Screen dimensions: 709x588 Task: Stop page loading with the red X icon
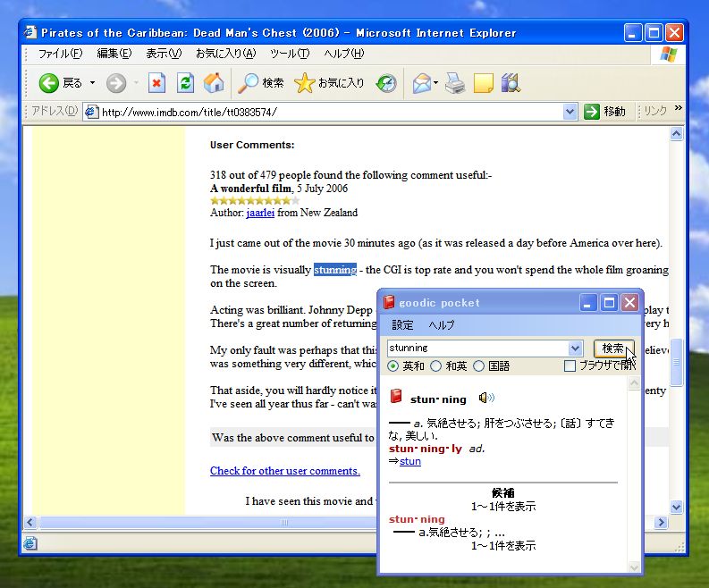click(x=156, y=83)
